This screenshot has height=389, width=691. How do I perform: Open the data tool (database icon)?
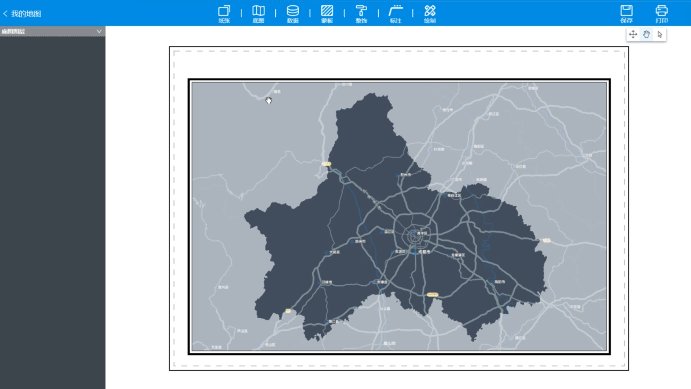tap(293, 13)
